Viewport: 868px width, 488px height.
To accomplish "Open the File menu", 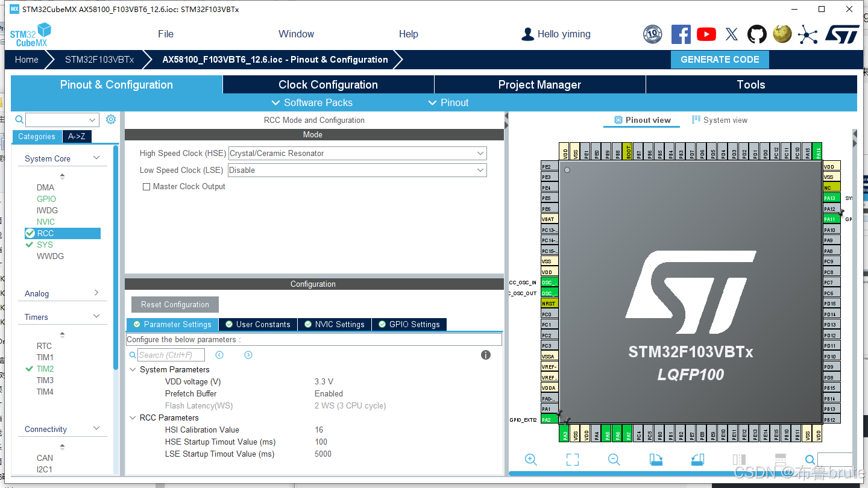I will click(166, 34).
